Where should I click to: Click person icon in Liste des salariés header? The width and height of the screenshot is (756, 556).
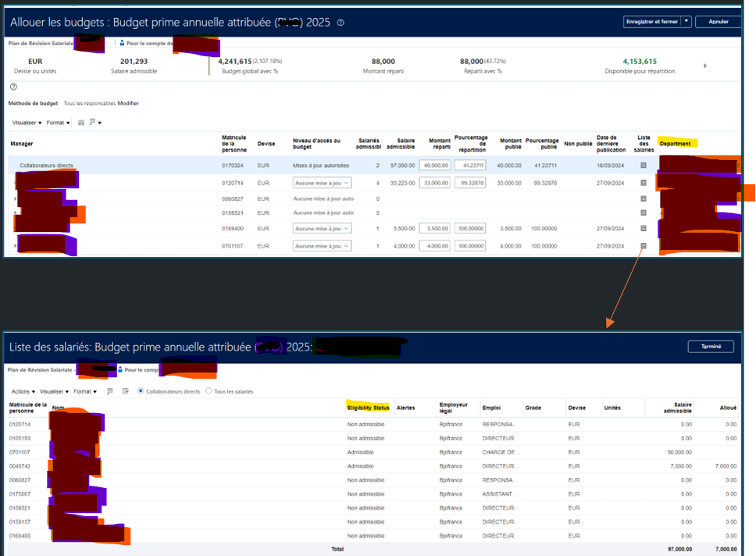(x=120, y=369)
